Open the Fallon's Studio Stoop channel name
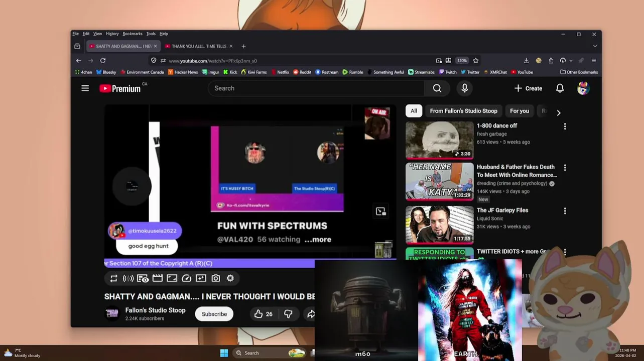The height and width of the screenshot is (361, 644). [x=155, y=310]
